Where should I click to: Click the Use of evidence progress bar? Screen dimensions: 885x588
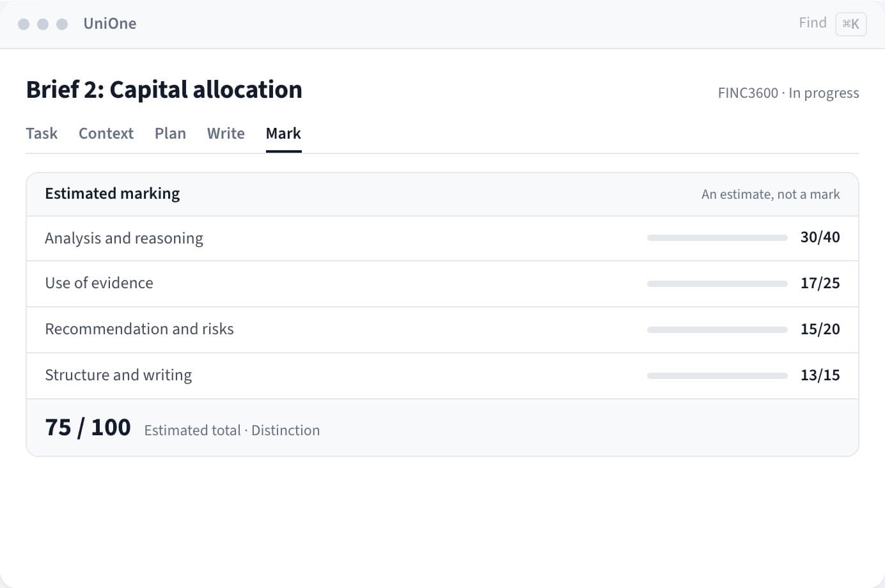(x=717, y=284)
